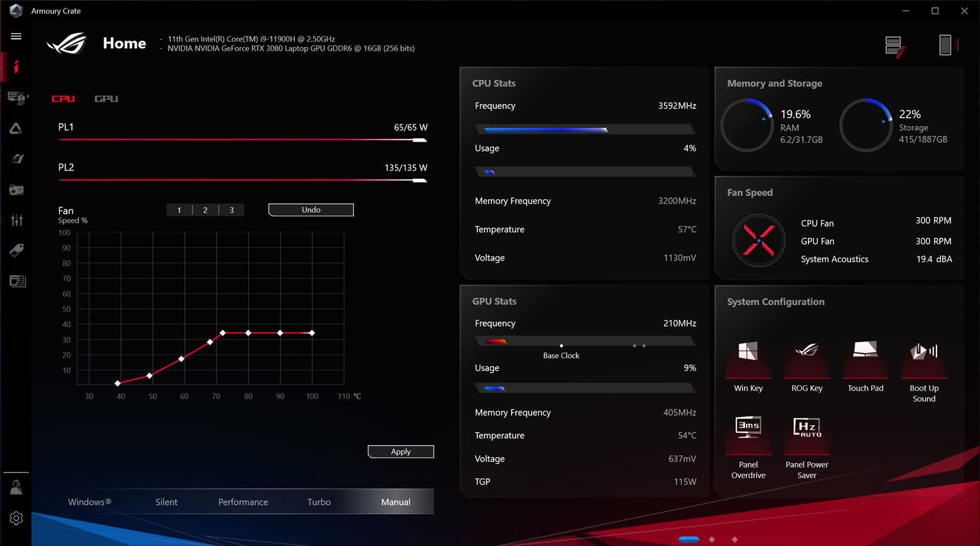
Task: Click the CPU Stats panel title
Action: pyautogui.click(x=494, y=83)
